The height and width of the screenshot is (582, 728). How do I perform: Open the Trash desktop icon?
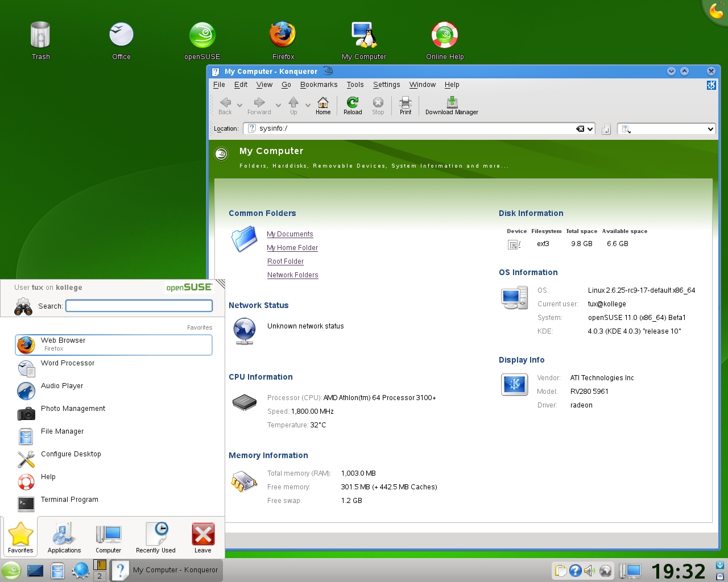40,40
